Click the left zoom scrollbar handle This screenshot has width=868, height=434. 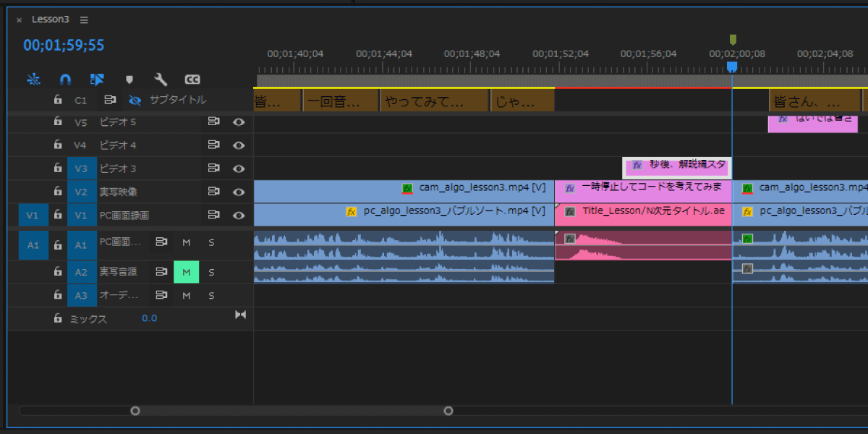(x=135, y=411)
